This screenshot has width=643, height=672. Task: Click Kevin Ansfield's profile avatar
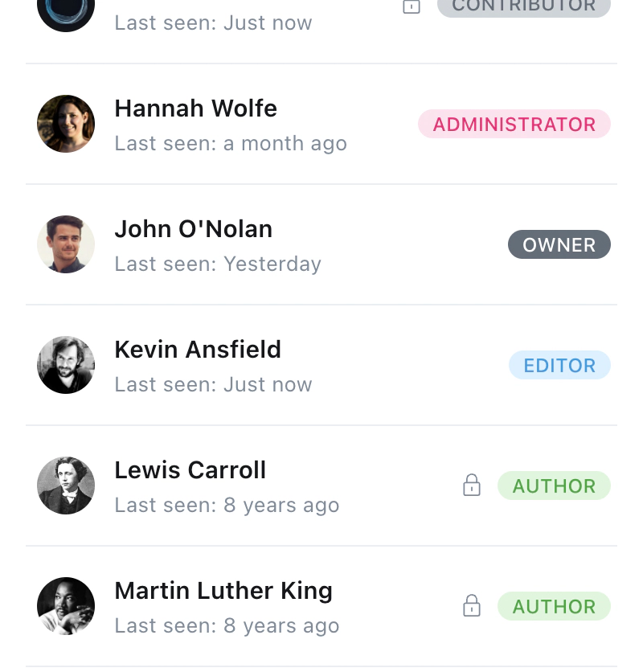point(66,365)
